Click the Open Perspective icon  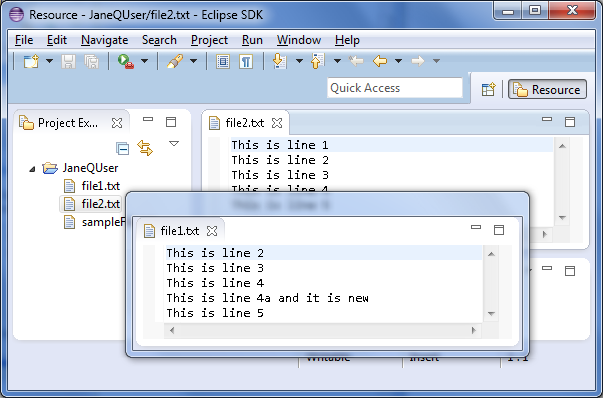(488, 89)
